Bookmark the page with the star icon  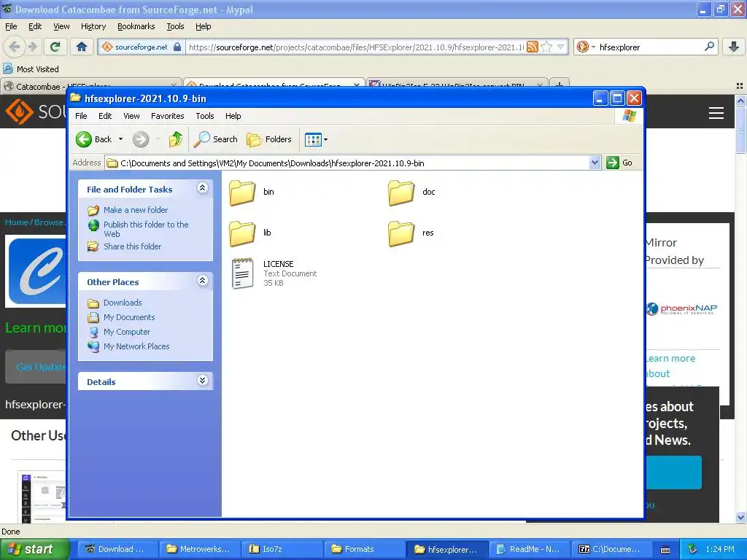(x=546, y=47)
